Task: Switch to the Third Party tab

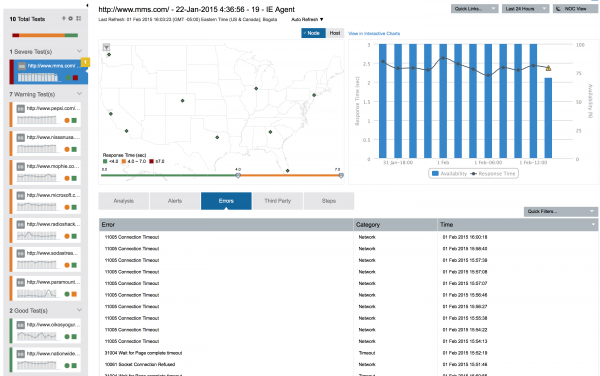Action: click(277, 201)
